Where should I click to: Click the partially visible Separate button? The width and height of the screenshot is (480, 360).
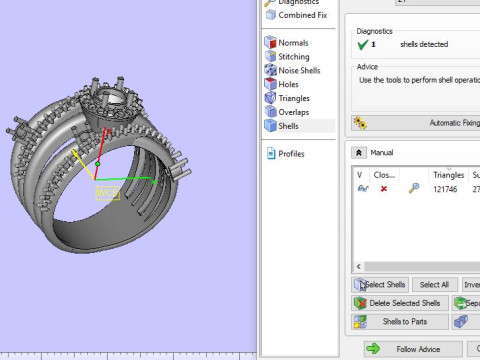click(x=466, y=303)
